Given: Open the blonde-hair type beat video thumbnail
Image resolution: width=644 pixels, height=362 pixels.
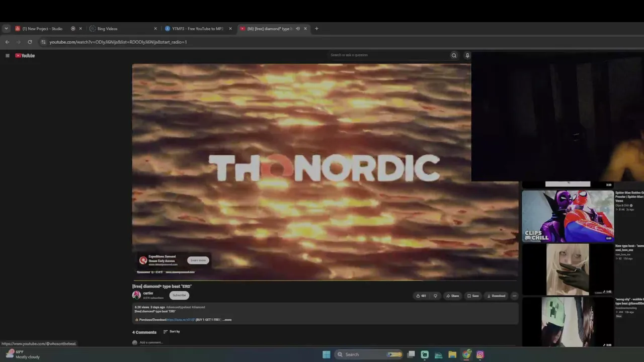Looking at the screenshot, I should click(568, 269).
